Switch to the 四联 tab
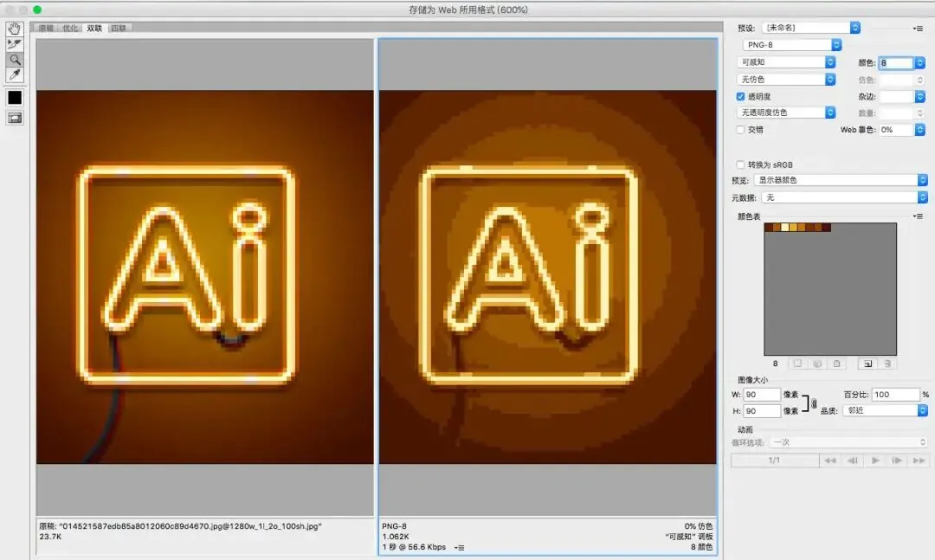This screenshot has width=935, height=560. point(119,28)
